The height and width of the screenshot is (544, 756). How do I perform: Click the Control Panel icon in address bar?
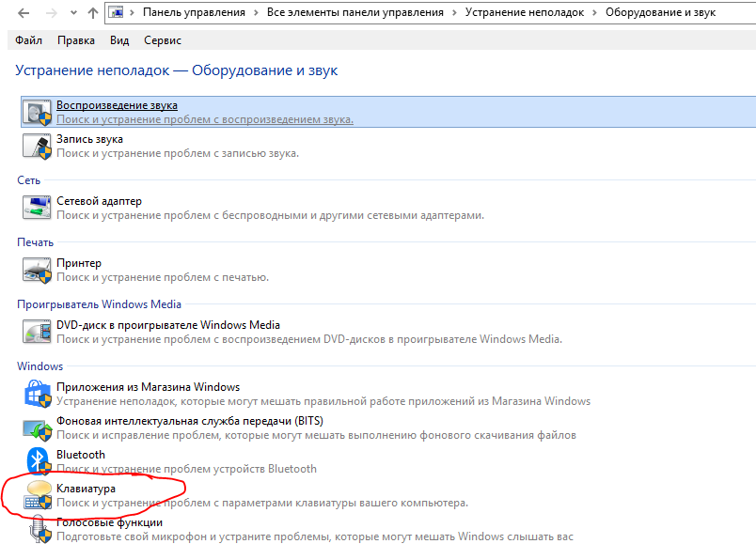coord(117,12)
